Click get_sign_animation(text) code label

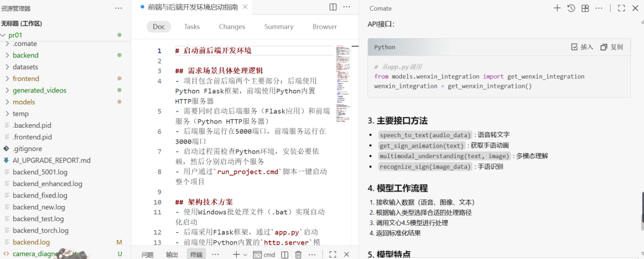(422, 145)
